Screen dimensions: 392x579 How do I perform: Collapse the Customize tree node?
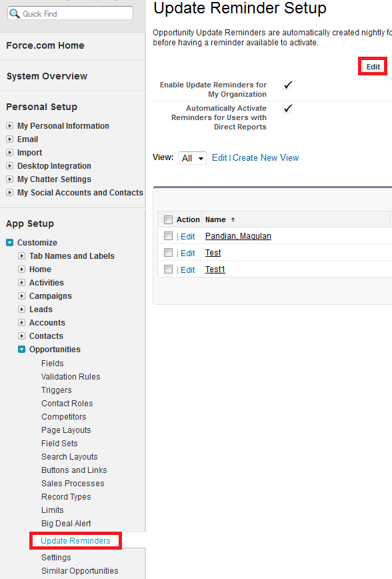10,243
